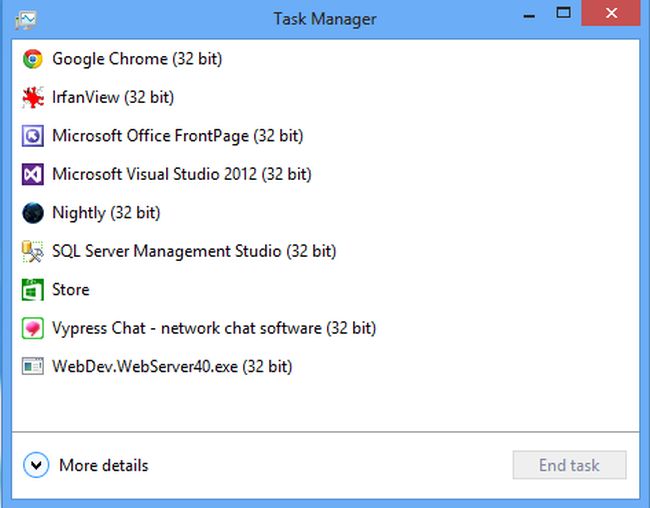Click the pink Vypress Chat icon
Viewport: 650px width, 508px height.
tap(33, 328)
